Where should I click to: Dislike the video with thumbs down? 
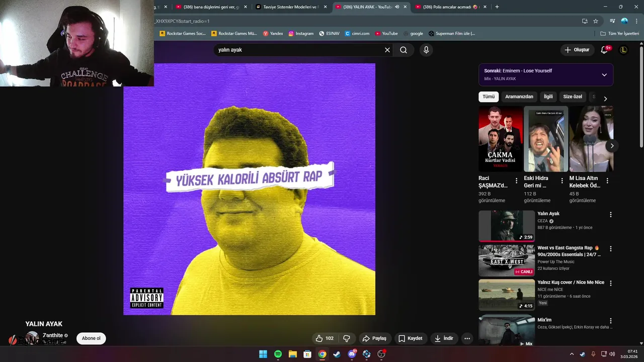(347, 338)
